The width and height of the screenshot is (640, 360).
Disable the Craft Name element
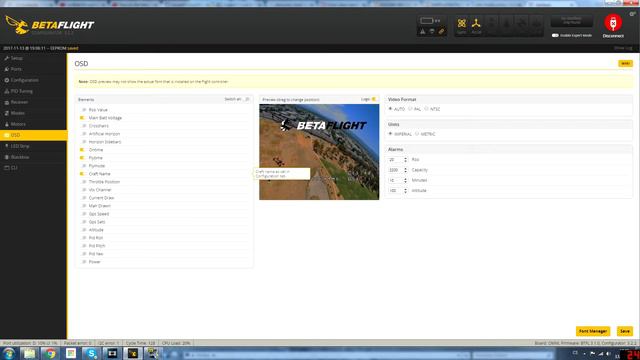pos(83,174)
